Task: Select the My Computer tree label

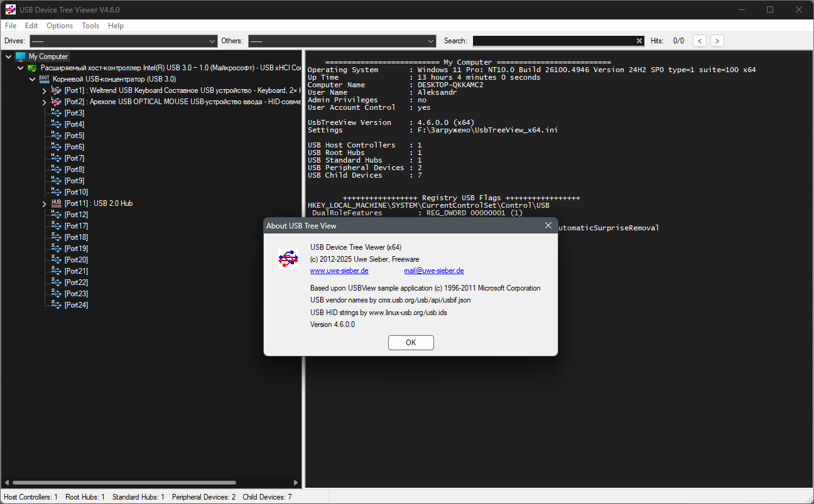Action: click(48, 56)
